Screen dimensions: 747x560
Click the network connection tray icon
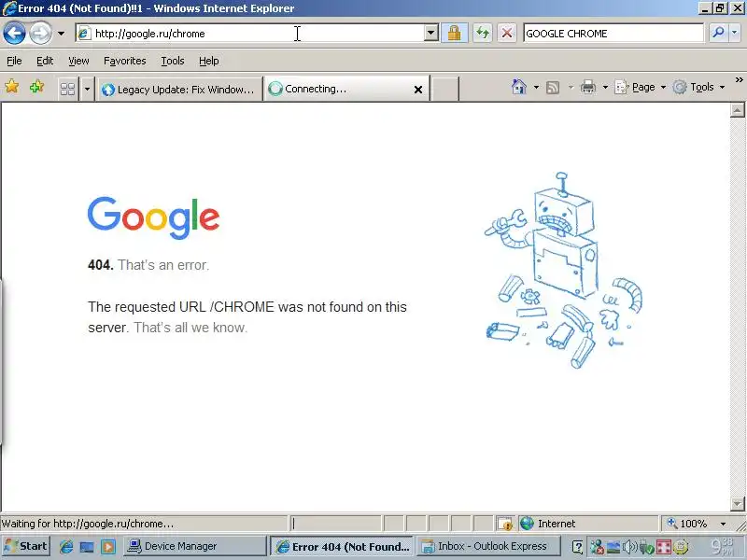(597, 547)
